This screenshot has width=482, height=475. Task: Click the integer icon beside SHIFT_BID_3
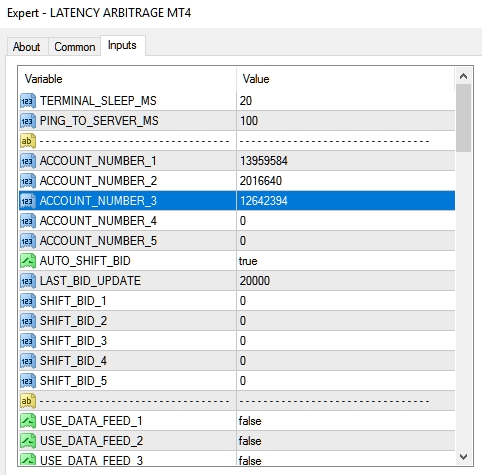coord(28,341)
